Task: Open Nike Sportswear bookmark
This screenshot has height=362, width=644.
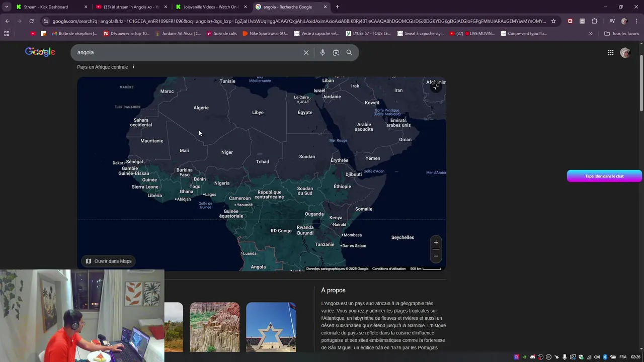Action: [265, 33]
